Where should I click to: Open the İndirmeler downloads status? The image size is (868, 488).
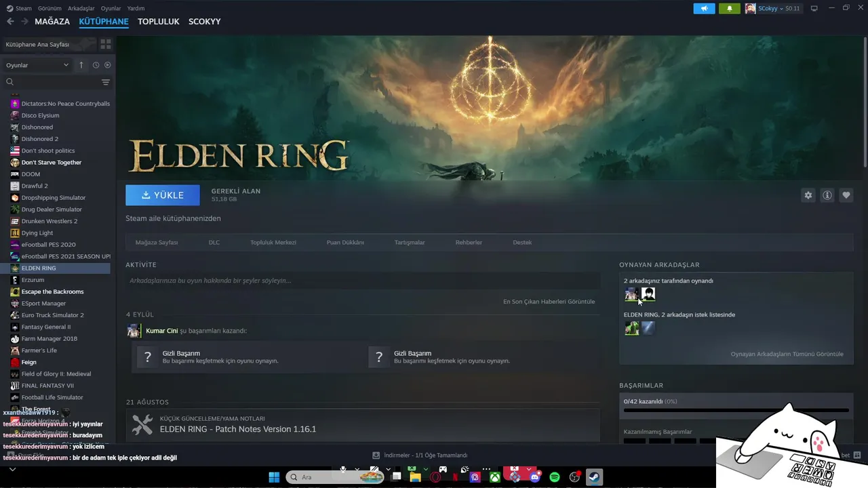(420, 455)
